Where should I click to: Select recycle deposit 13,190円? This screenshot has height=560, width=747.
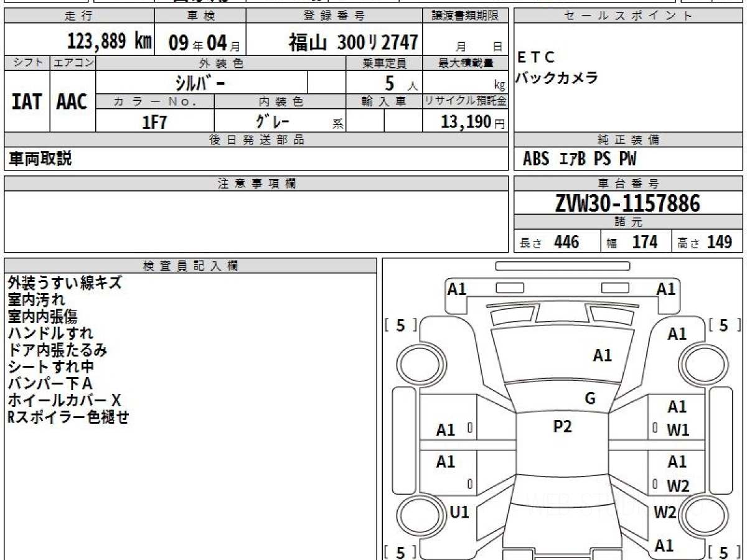473,122
